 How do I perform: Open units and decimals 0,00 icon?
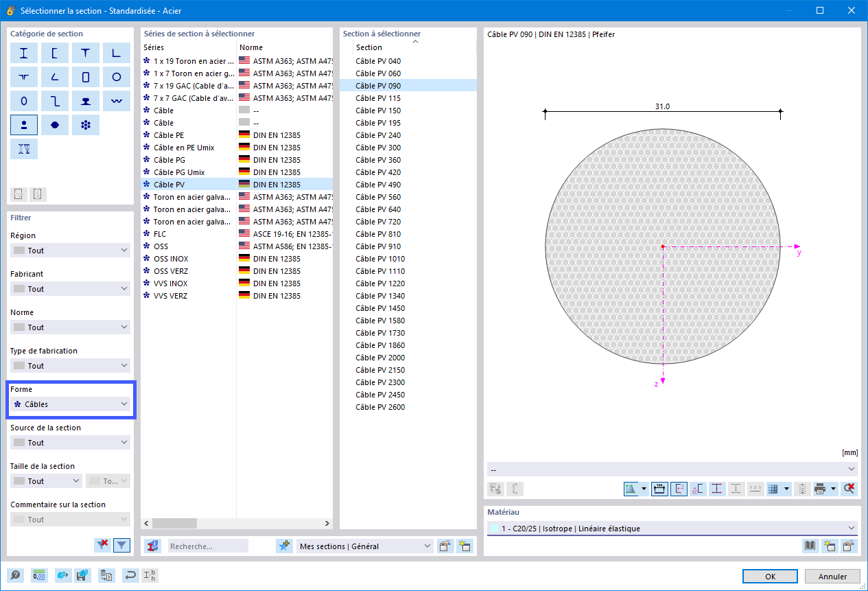click(39, 575)
